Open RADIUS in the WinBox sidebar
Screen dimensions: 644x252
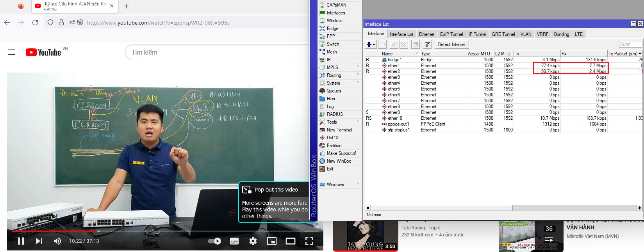pos(335,114)
